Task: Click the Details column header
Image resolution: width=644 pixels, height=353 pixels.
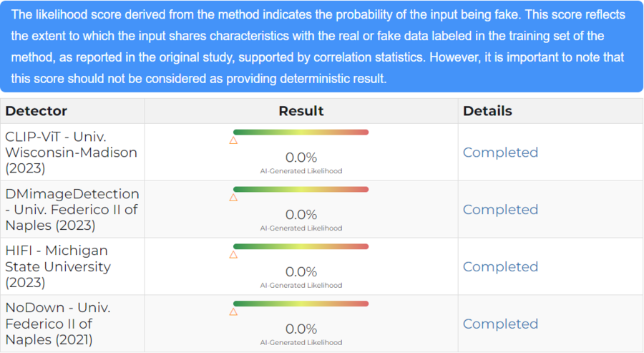Action: (487, 111)
